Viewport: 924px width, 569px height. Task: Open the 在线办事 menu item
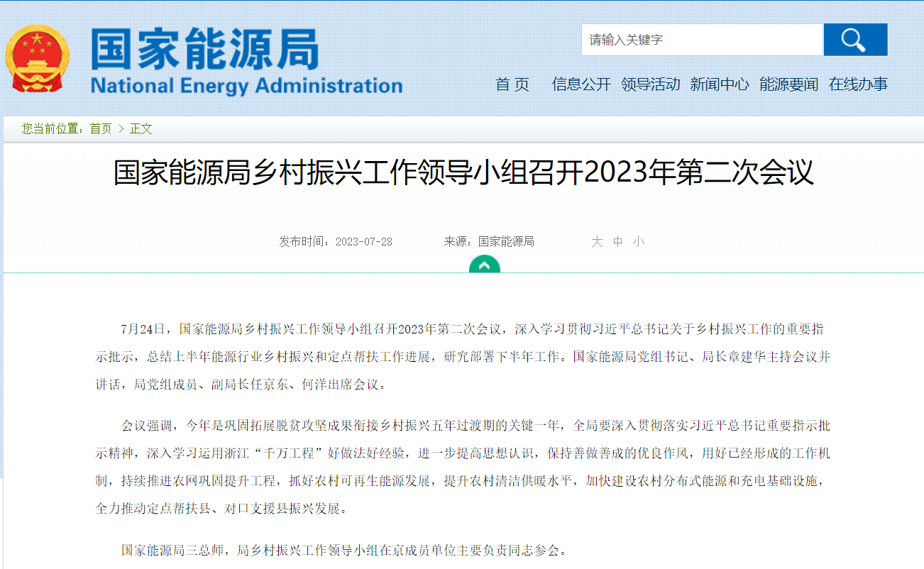click(858, 84)
